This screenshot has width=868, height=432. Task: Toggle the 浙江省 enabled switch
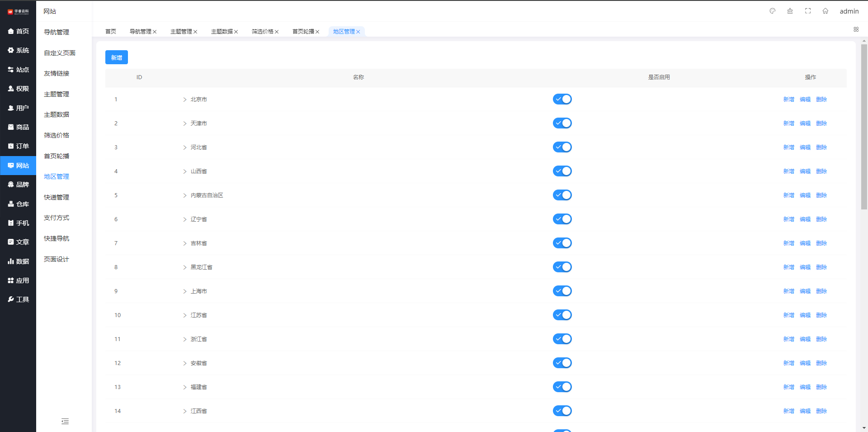coord(562,339)
